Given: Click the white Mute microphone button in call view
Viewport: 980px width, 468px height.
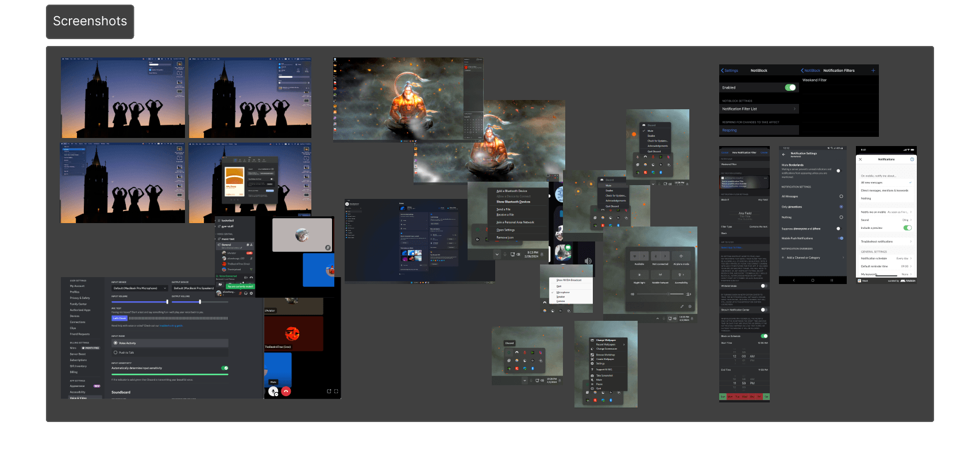Looking at the screenshot, I should click(x=273, y=392).
